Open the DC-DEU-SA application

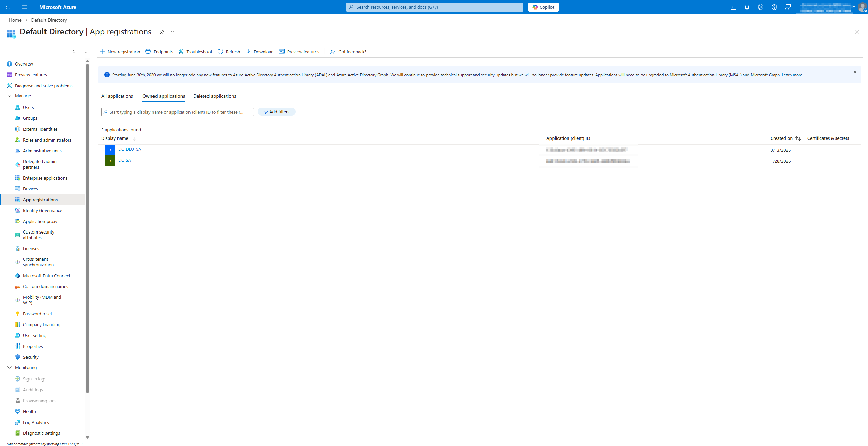pyautogui.click(x=129, y=149)
